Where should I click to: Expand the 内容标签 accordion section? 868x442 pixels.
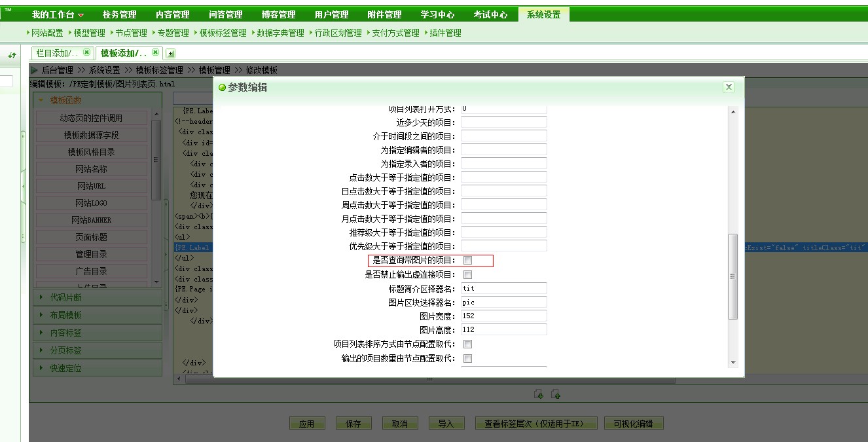pos(65,333)
